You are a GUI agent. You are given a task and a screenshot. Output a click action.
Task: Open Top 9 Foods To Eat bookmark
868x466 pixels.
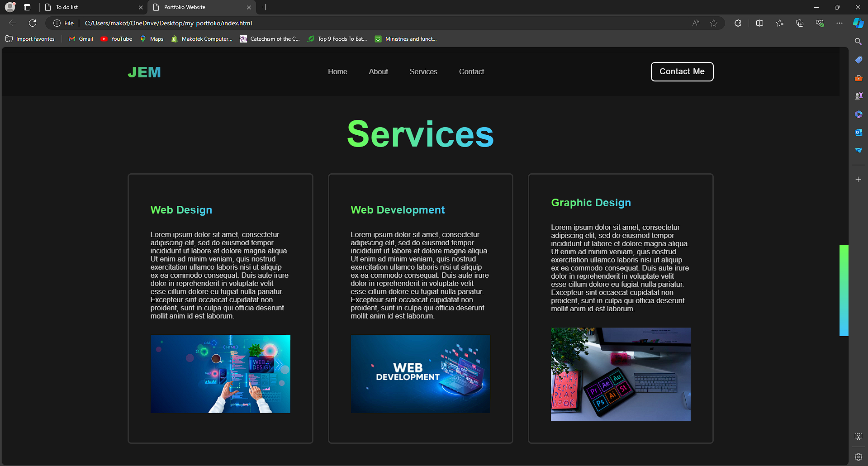(337, 39)
